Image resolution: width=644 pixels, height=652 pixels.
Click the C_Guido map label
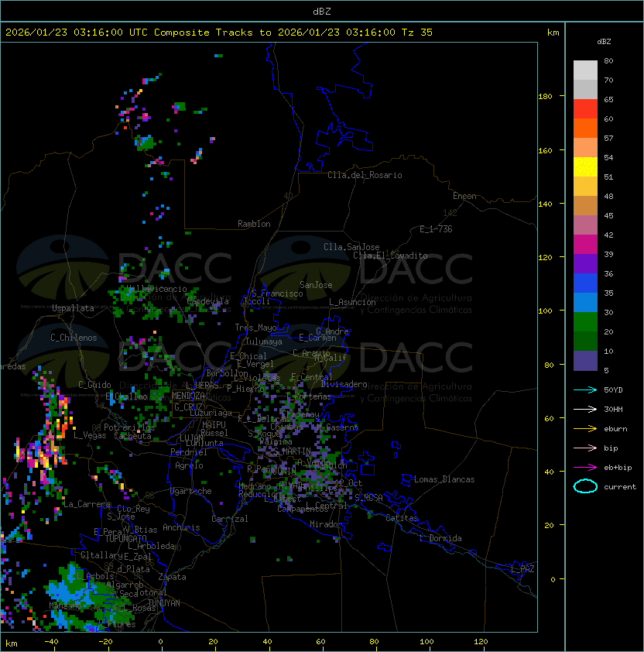click(x=94, y=385)
